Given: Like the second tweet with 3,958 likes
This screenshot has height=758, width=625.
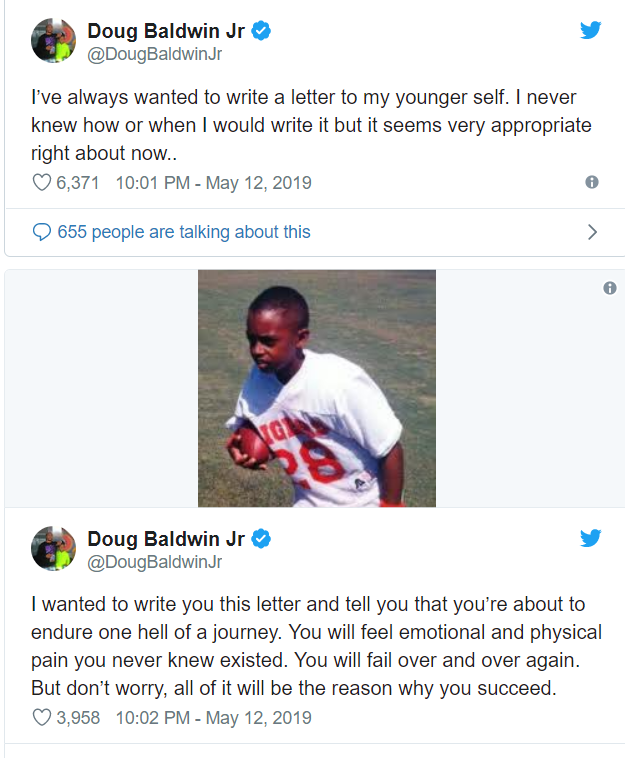Looking at the screenshot, I should pos(42,717).
